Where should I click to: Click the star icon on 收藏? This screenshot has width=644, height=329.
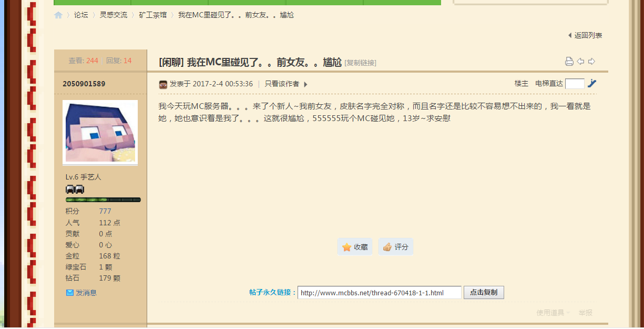tap(346, 247)
